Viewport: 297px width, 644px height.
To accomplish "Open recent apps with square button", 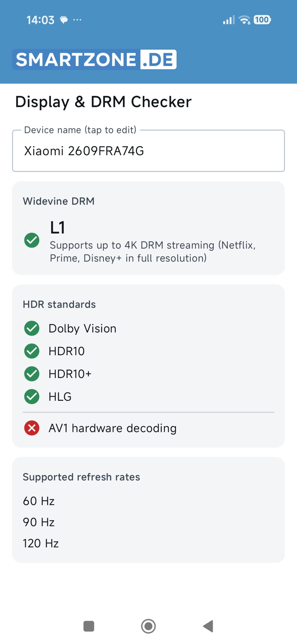I will [89, 626].
